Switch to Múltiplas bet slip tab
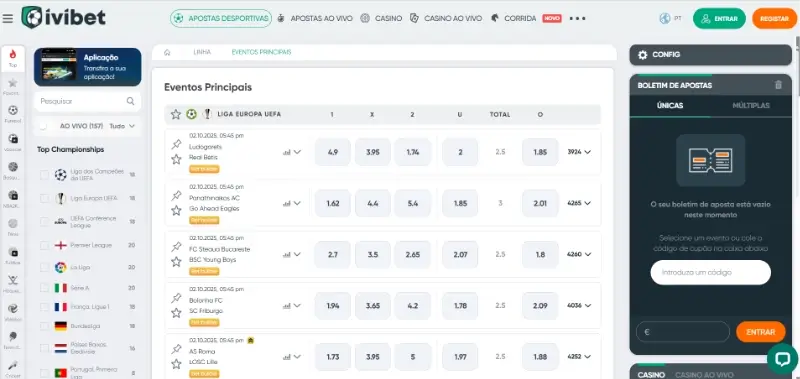The width and height of the screenshot is (800, 379). pos(751,106)
